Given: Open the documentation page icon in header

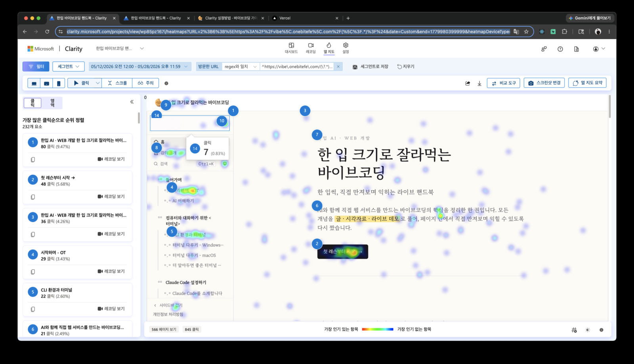Looking at the screenshot, I should click(577, 49).
